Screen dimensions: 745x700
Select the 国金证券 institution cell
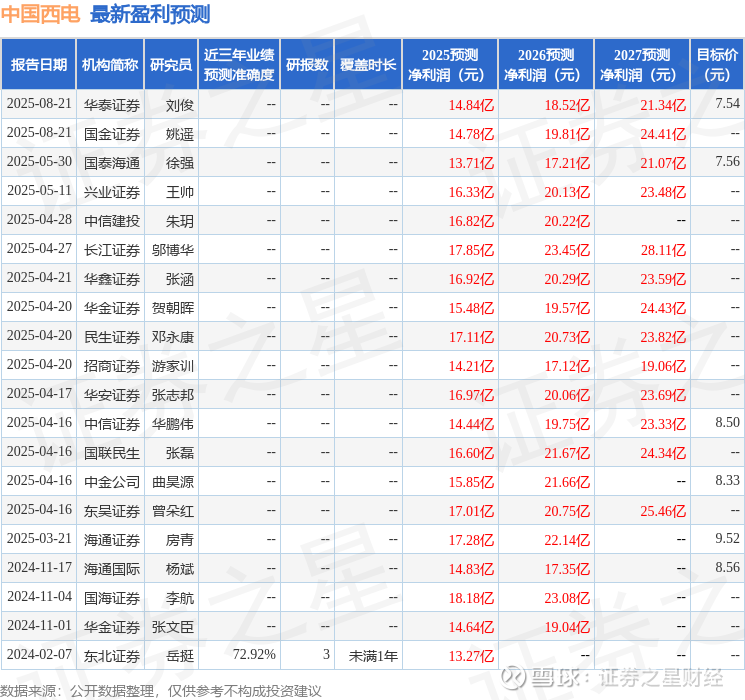coord(112,134)
